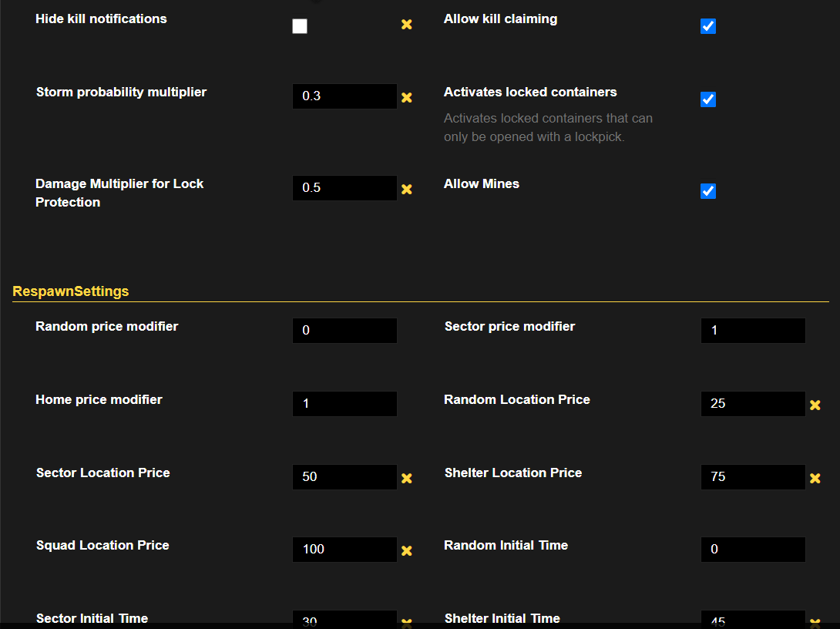Edit the Storm probability multiplier field
This screenshot has height=629, width=840.
pyautogui.click(x=344, y=96)
